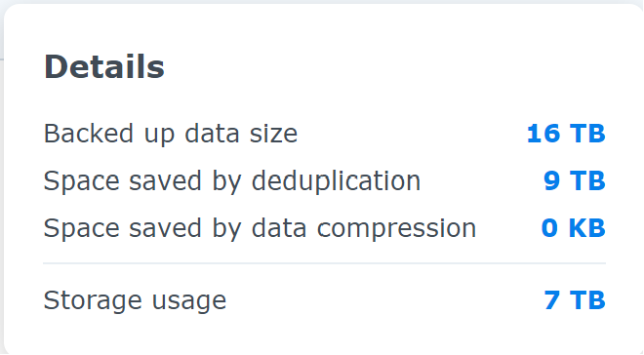Click the 0 KB compression value
This screenshot has width=644, height=355.
click(x=574, y=228)
